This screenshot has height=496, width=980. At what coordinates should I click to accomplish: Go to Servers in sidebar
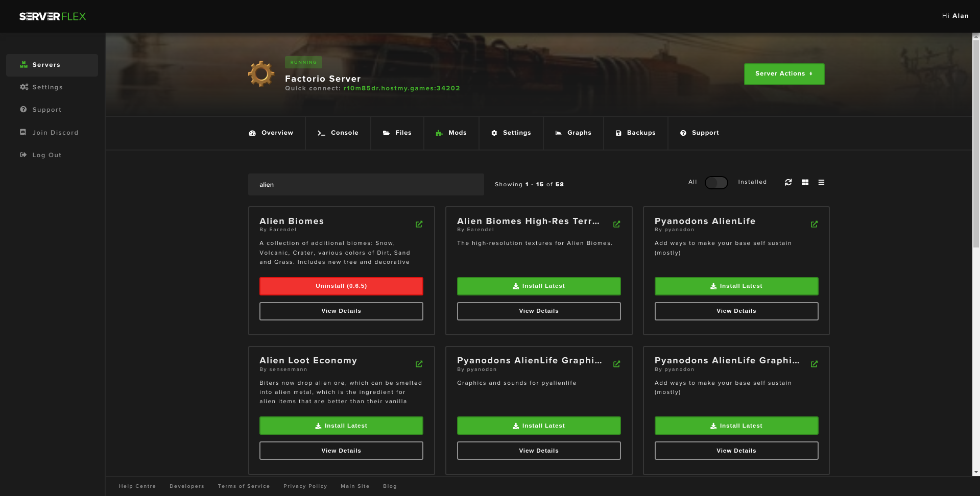(x=52, y=65)
